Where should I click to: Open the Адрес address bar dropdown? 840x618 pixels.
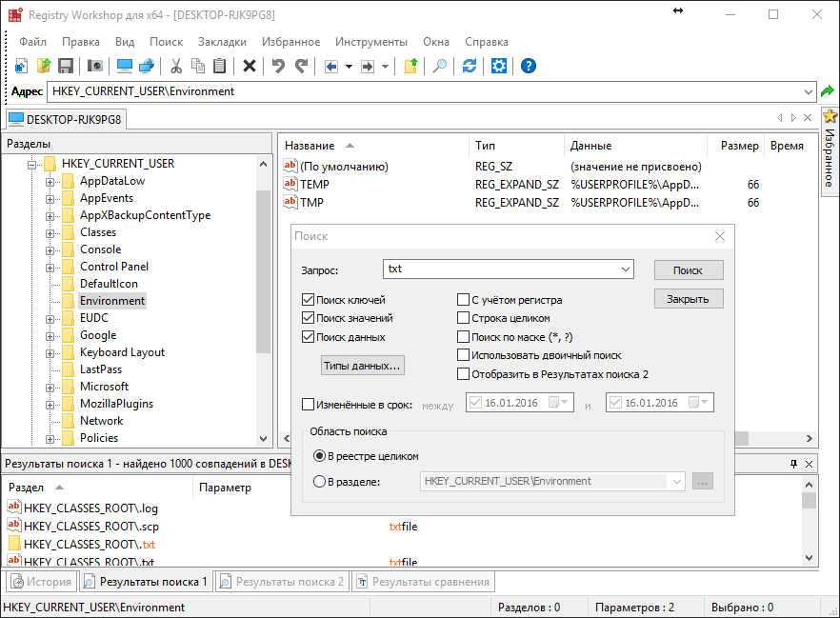tap(809, 91)
